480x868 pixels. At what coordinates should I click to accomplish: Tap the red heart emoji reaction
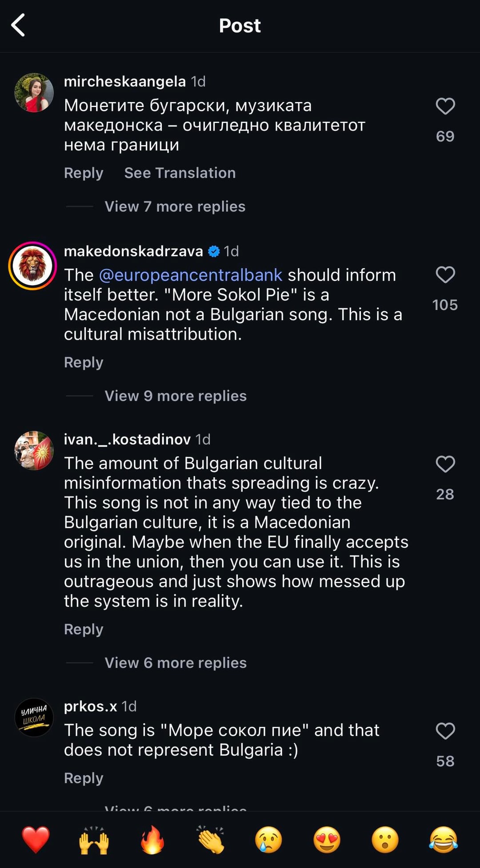[x=36, y=840]
